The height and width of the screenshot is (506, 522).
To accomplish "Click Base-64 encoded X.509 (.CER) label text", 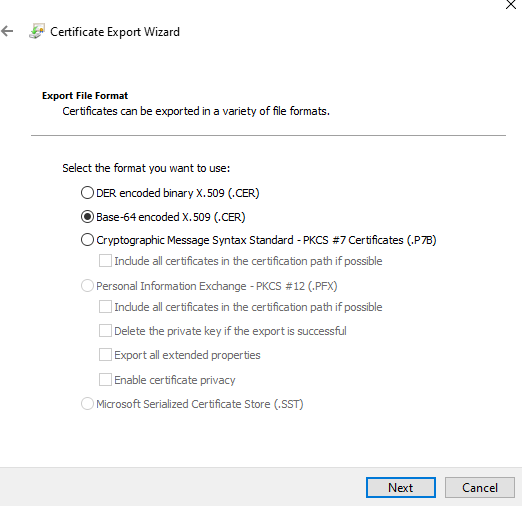I will pyautogui.click(x=171, y=217).
